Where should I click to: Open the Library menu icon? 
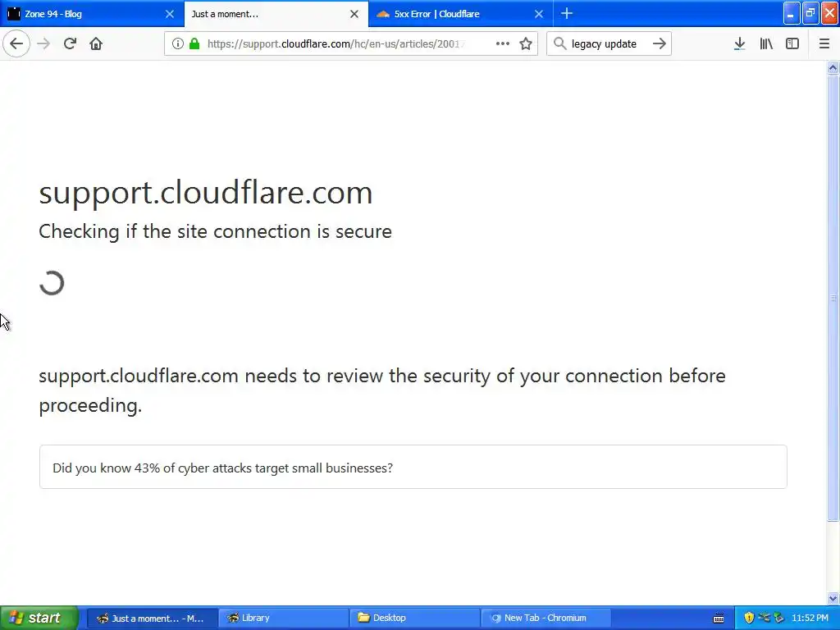766,43
